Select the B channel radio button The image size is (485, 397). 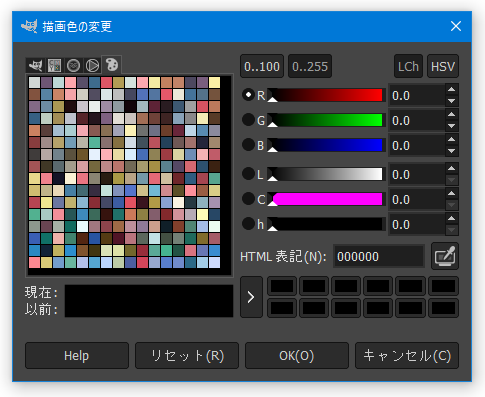click(248, 145)
